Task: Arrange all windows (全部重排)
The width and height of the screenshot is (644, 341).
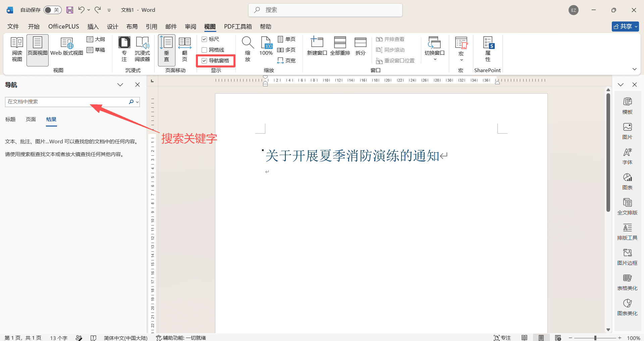Action: [x=340, y=46]
